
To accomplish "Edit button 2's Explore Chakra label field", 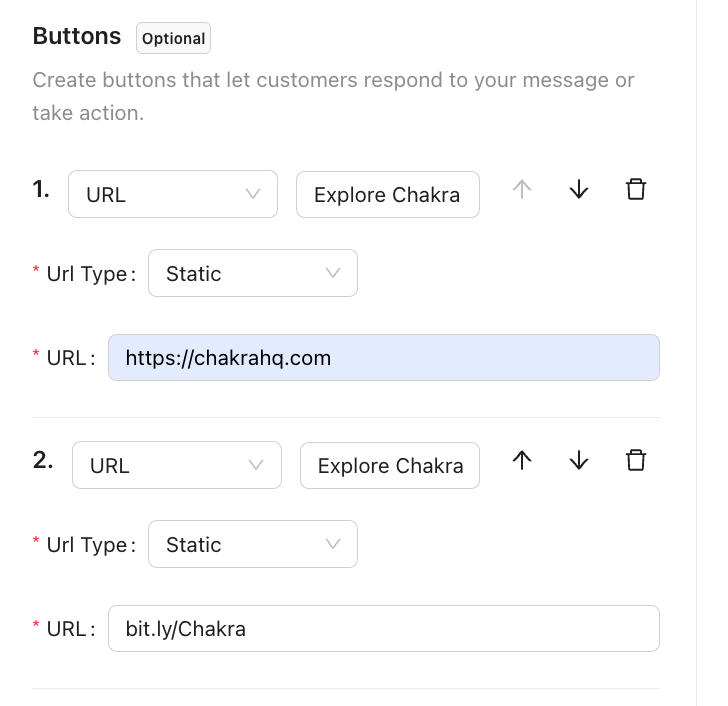I will point(390,466).
